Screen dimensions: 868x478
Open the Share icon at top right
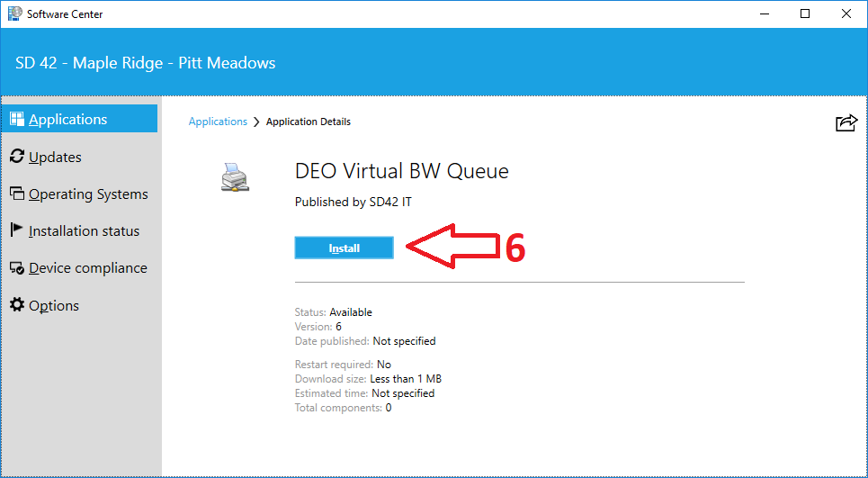846,123
